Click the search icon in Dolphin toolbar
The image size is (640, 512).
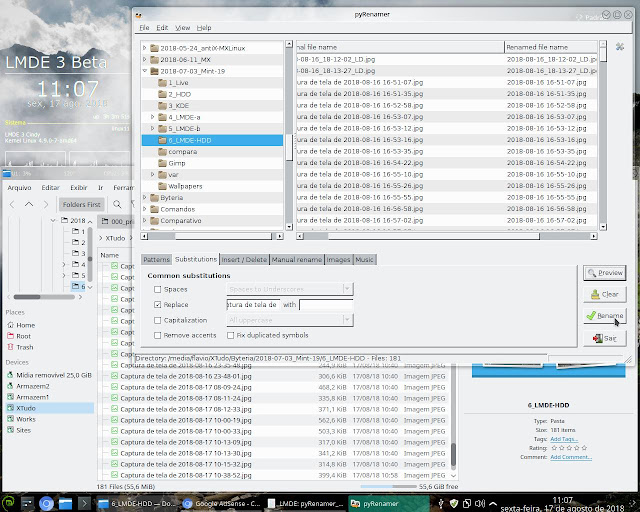pos(117,204)
